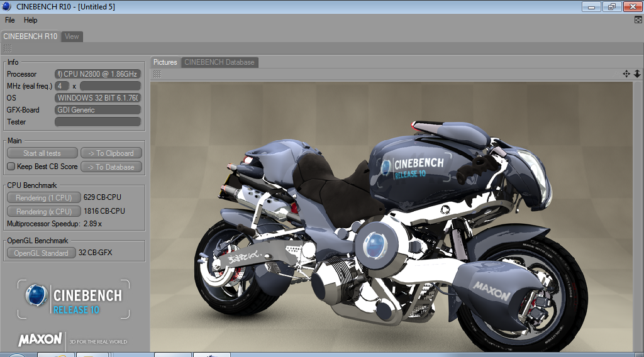Click the Start all tests button
The height and width of the screenshot is (357, 644).
tap(42, 153)
